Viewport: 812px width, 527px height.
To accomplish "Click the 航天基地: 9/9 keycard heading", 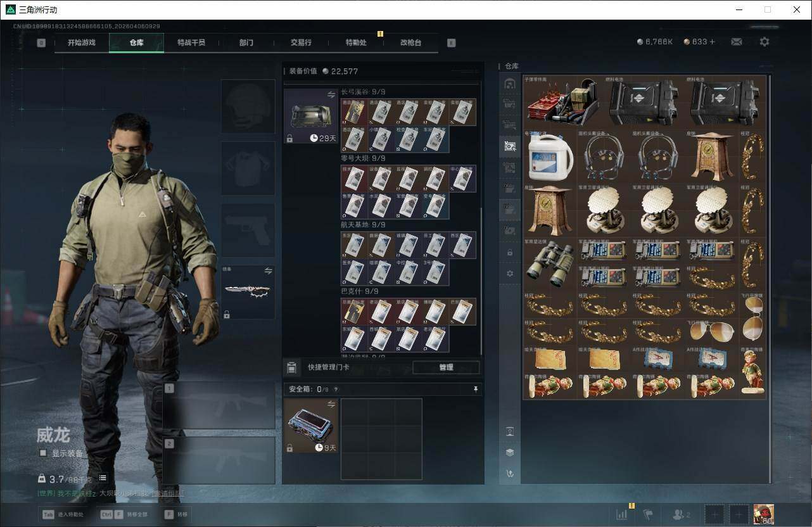I will pos(363,225).
